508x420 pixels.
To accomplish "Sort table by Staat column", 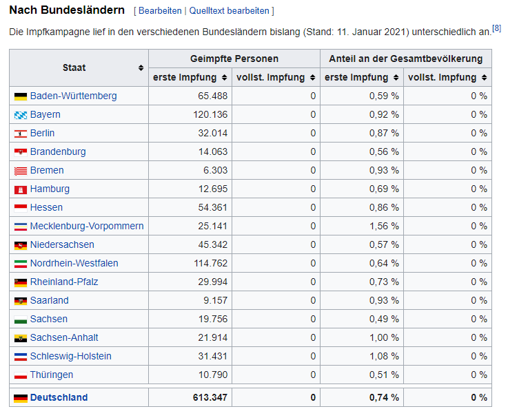I will coord(141,68).
